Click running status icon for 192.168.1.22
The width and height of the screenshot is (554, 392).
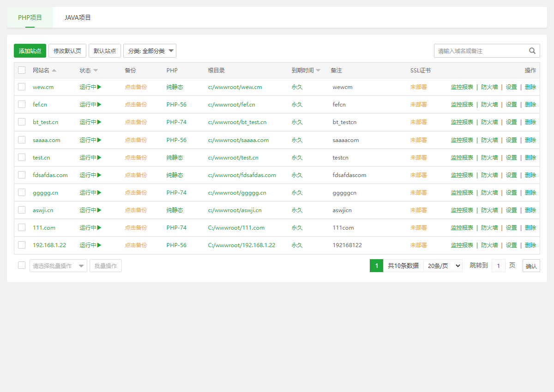coord(99,245)
